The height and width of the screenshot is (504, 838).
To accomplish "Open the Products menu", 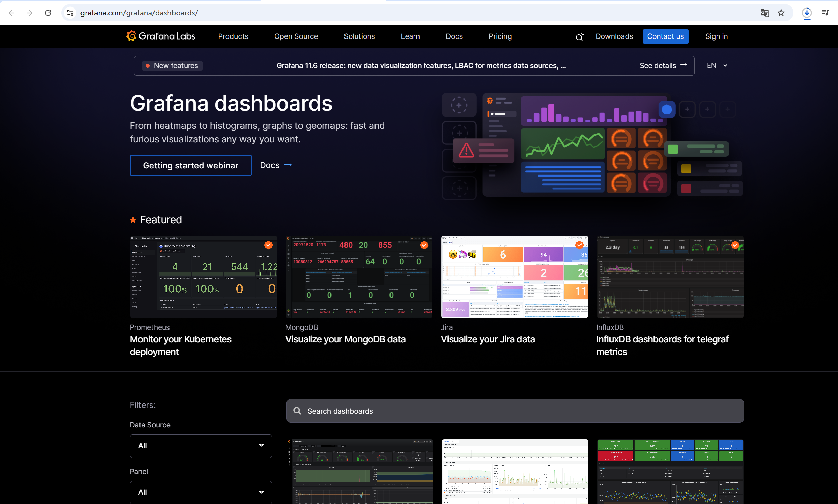I will [x=233, y=36].
